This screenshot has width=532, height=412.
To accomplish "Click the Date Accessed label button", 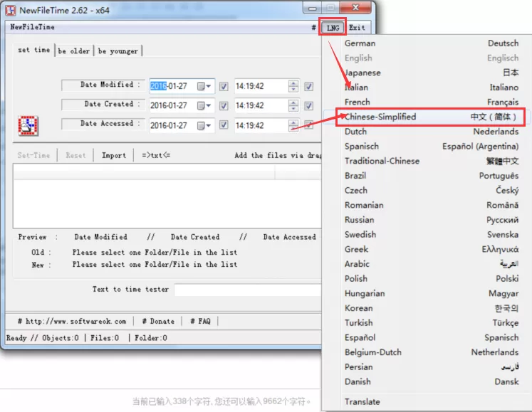I will [103, 123].
